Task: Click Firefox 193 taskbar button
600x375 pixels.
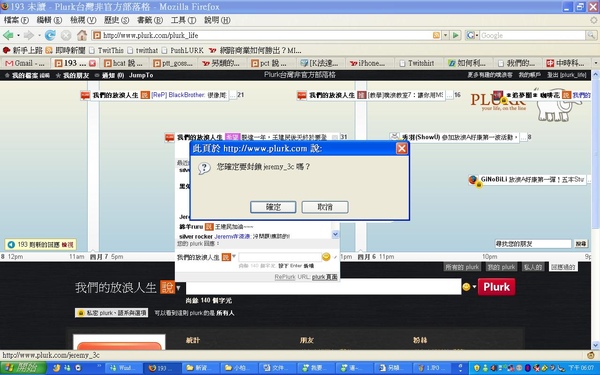Action: [x=161, y=368]
